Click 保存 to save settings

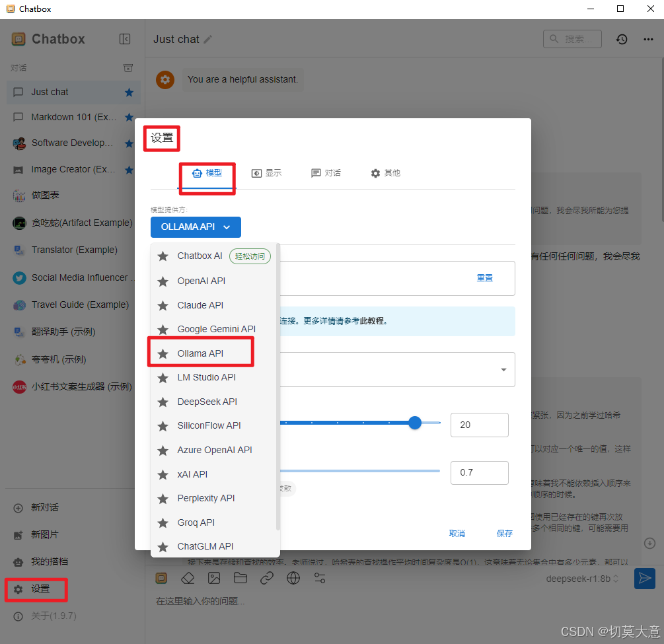[504, 534]
